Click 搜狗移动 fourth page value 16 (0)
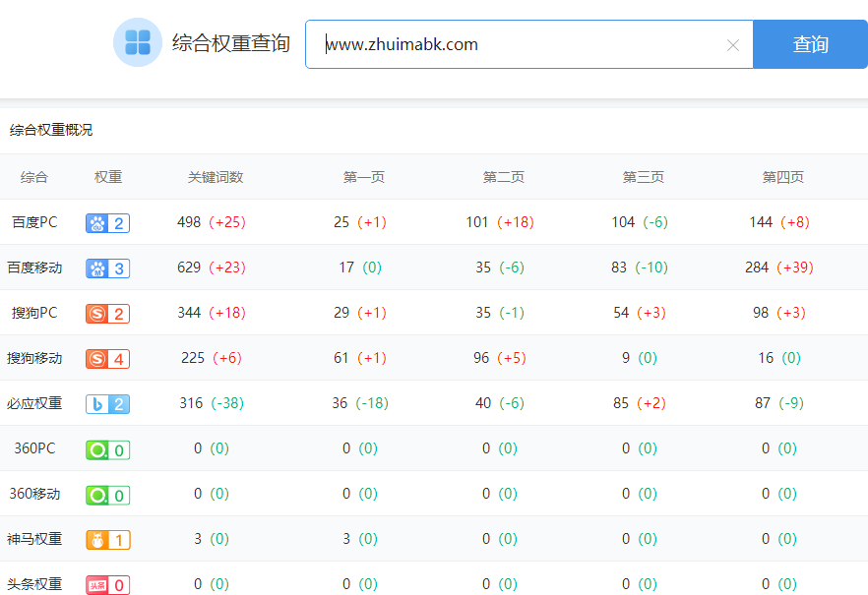This screenshot has width=868, height=595. 779,358
